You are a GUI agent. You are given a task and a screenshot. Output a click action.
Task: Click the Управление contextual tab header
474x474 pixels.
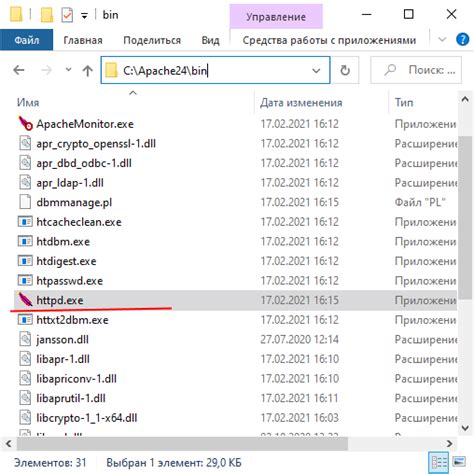pyautogui.click(x=276, y=16)
